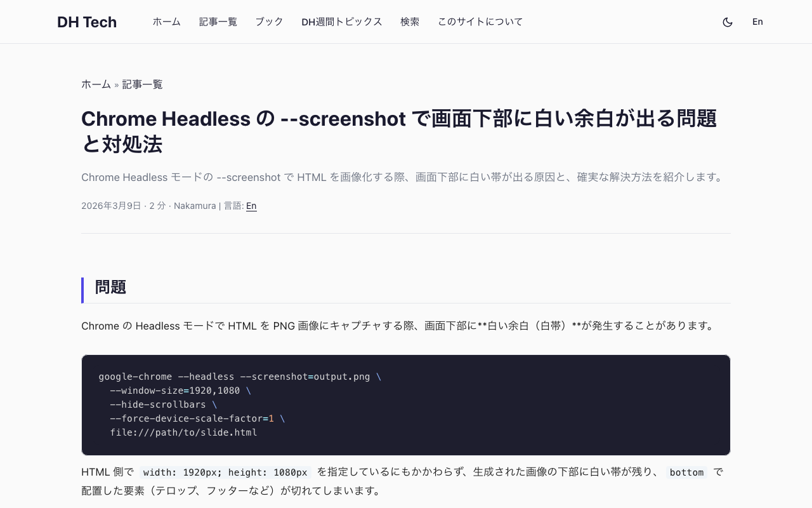
Task: Select the 問題 section heading
Action: point(110,287)
